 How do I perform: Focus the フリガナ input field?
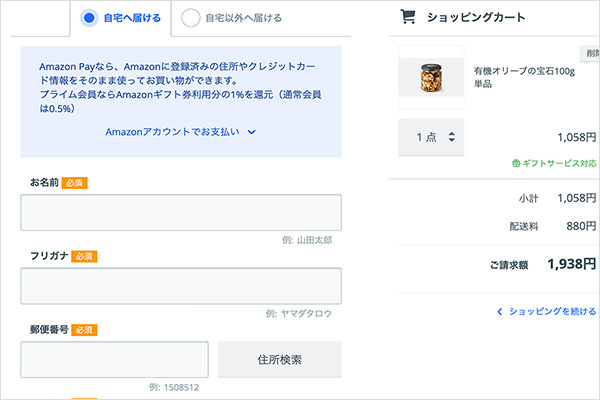tap(181, 285)
